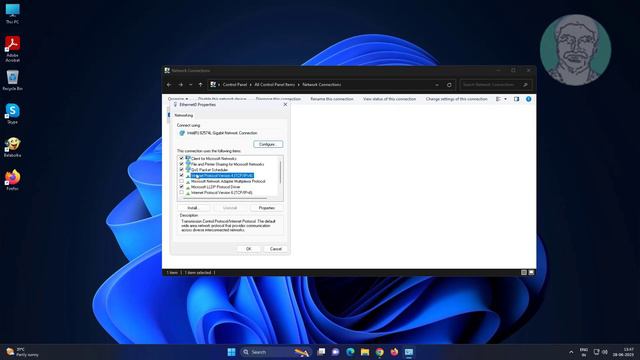Go forward in Network Connections window
The height and width of the screenshot is (360, 640).
tap(180, 85)
